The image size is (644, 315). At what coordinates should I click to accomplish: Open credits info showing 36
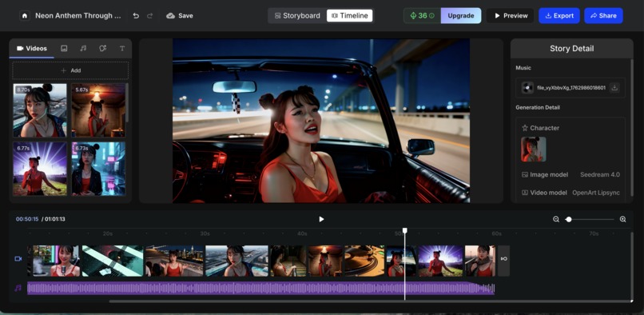[x=422, y=16]
